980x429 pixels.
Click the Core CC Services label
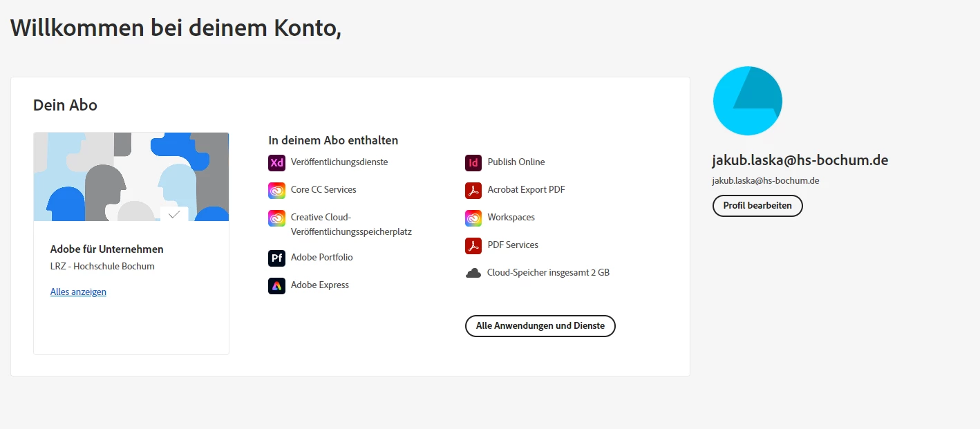coord(323,190)
